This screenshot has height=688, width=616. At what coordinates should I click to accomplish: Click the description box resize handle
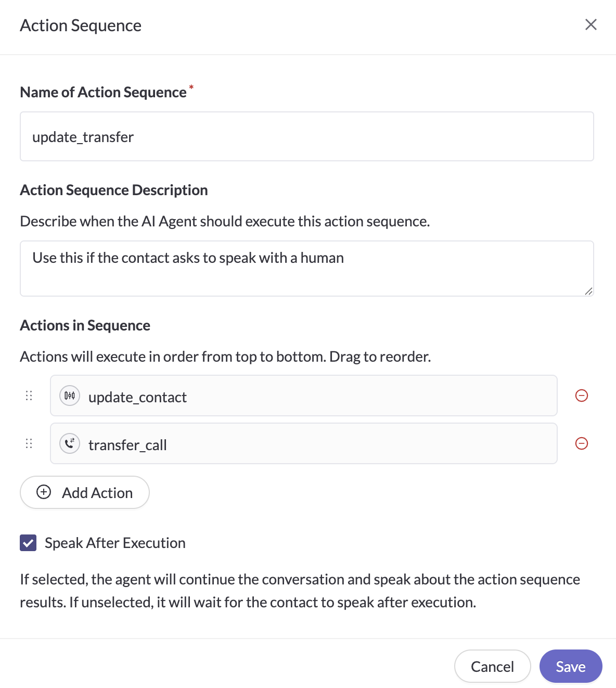tap(588, 291)
